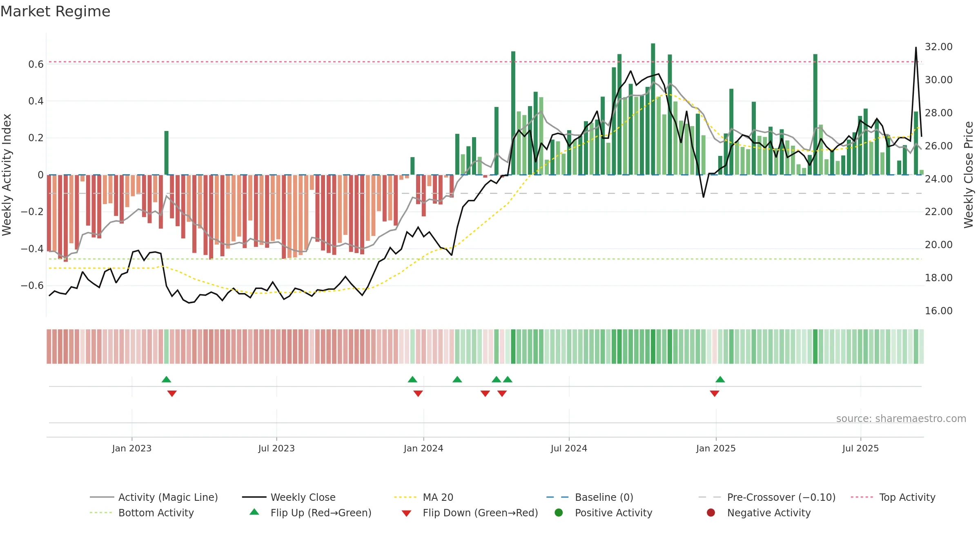Select the flip-down marker near Jan 2025
The width and height of the screenshot is (980, 551).
pyautogui.click(x=715, y=393)
